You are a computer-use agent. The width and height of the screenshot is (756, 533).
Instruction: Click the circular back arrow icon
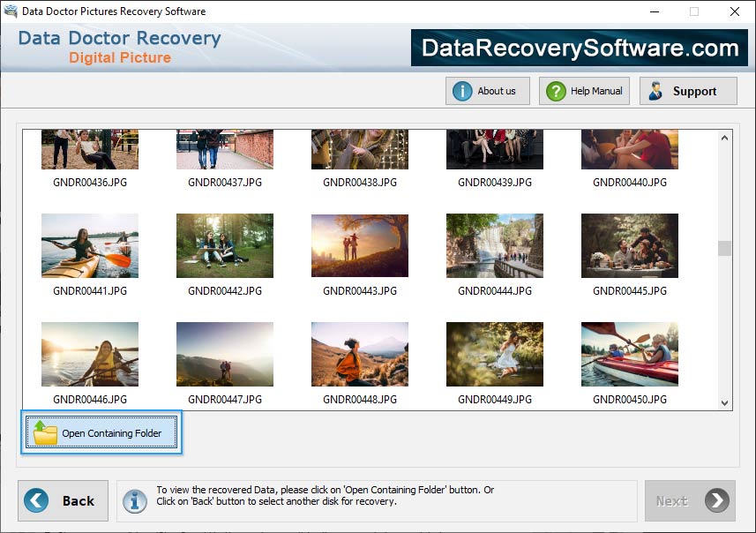coord(34,500)
